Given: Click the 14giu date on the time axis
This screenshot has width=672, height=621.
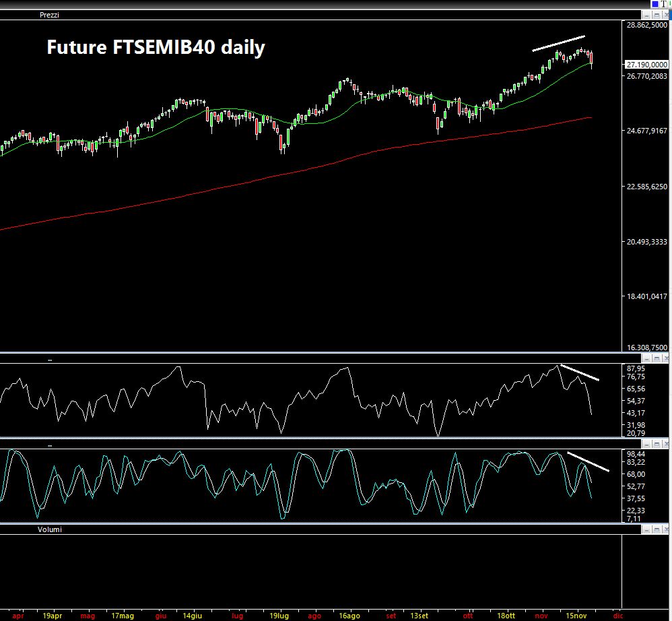Looking at the screenshot, I should (x=193, y=616).
